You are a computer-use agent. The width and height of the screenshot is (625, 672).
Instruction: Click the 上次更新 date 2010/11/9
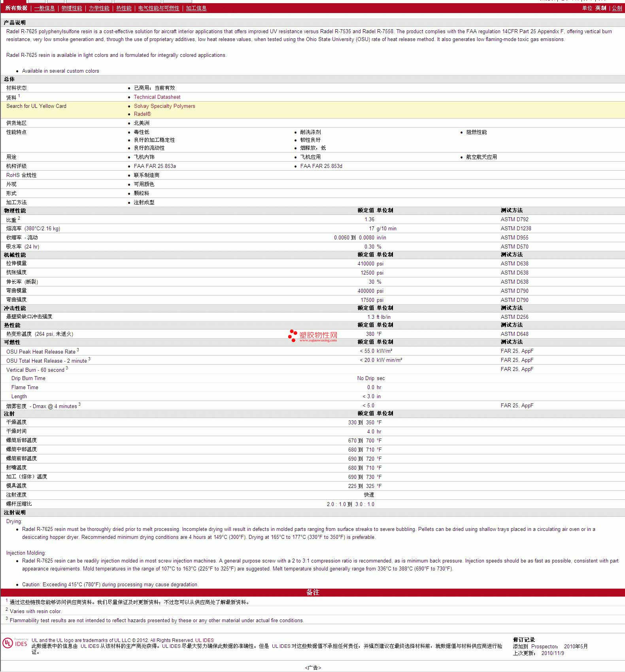553,653
